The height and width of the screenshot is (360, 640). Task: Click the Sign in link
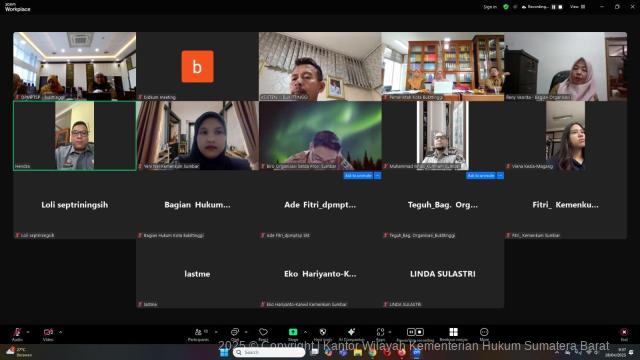click(x=490, y=7)
